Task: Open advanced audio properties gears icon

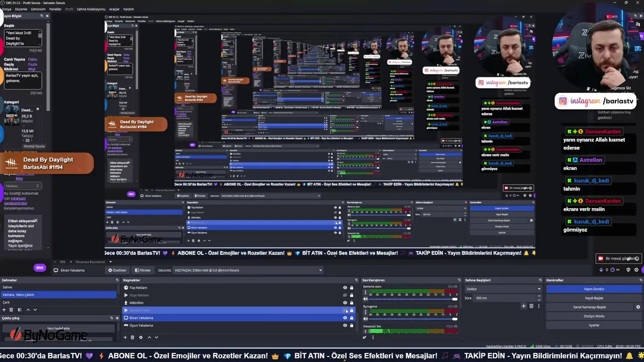Action: (x=365, y=337)
